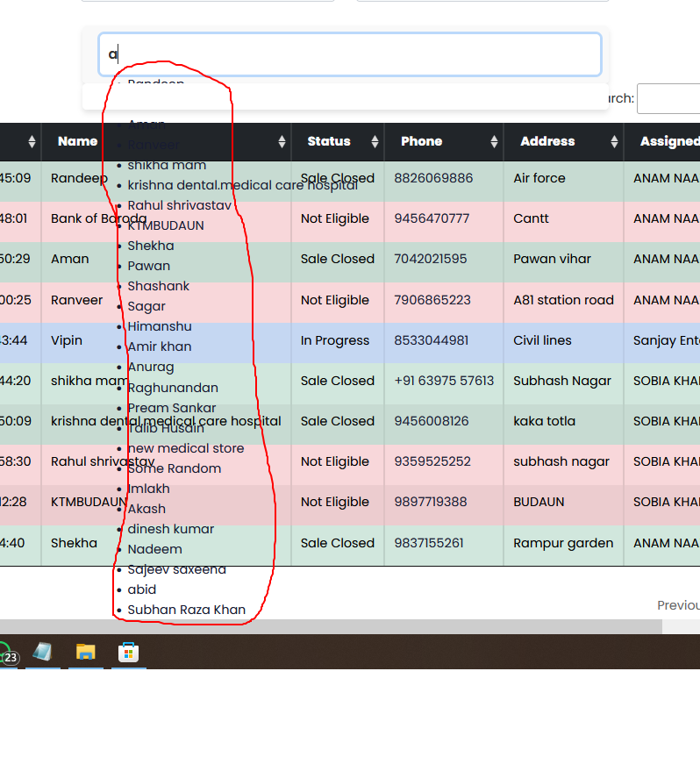Sort the table by the Status header
The height and width of the screenshot is (757, 700).
click(x=328, y=141)
